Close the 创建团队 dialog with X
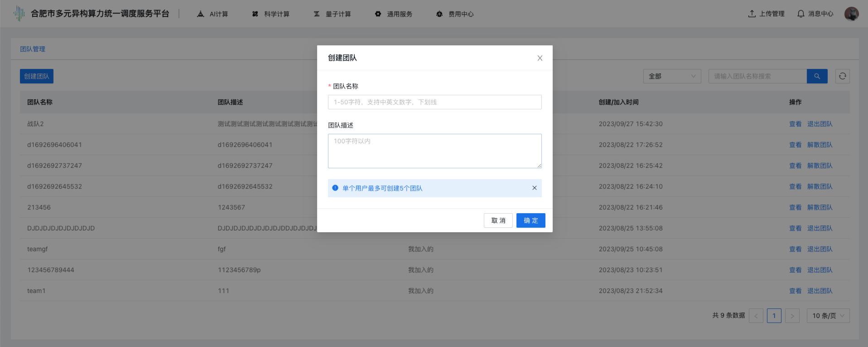868x347 pixels. click(x=540, y=58)
